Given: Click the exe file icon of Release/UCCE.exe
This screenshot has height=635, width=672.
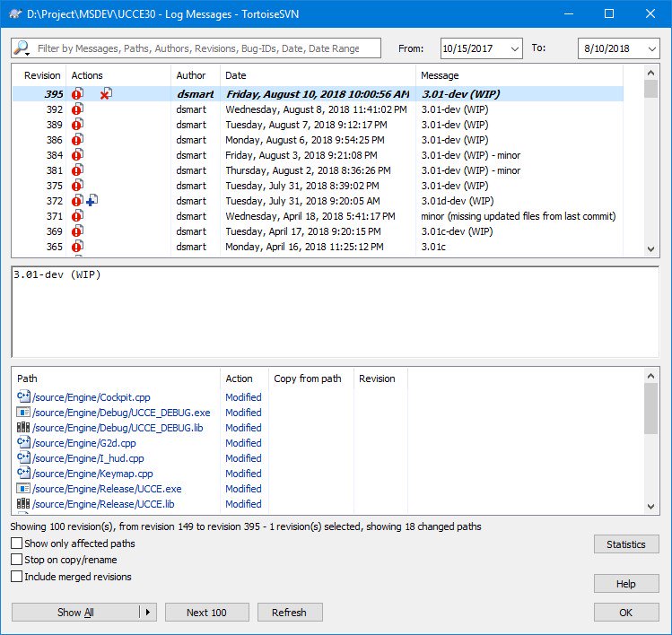Looking at the screenshot, I should [x=23, y=489].
